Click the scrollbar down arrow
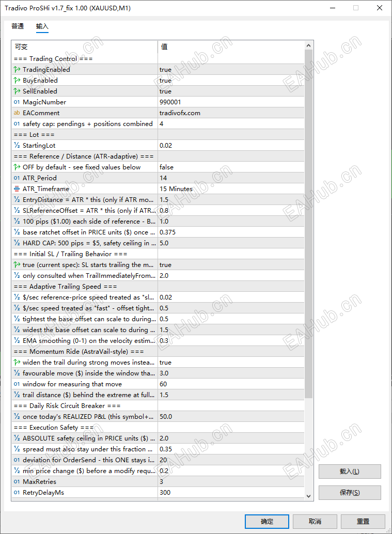The image size is (392, 534). pyautogui.click(x=308, y=496)
